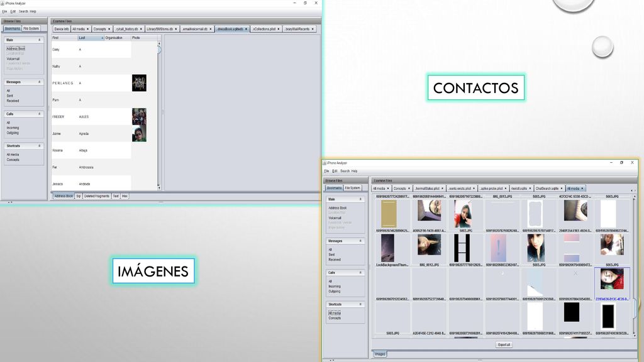The image size is (644, 362).
Task: Select contact photo of PERLANEG
Action: click(139, 83)
